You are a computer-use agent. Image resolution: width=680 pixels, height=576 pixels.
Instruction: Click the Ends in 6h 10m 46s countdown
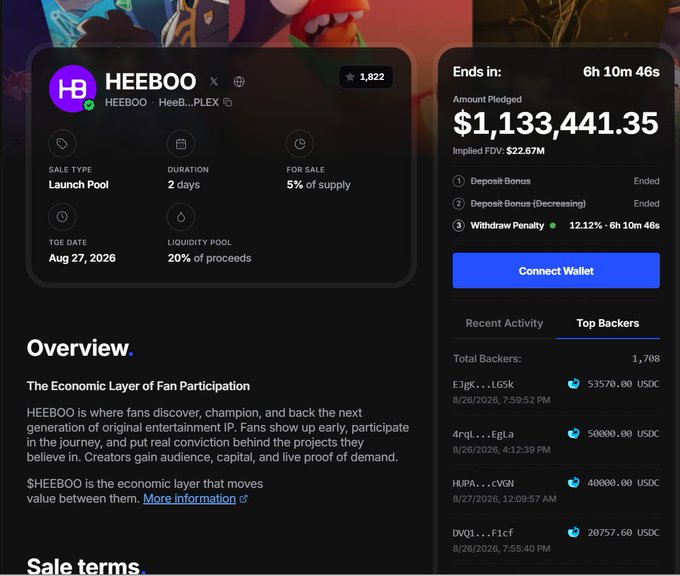coord(621,72)
